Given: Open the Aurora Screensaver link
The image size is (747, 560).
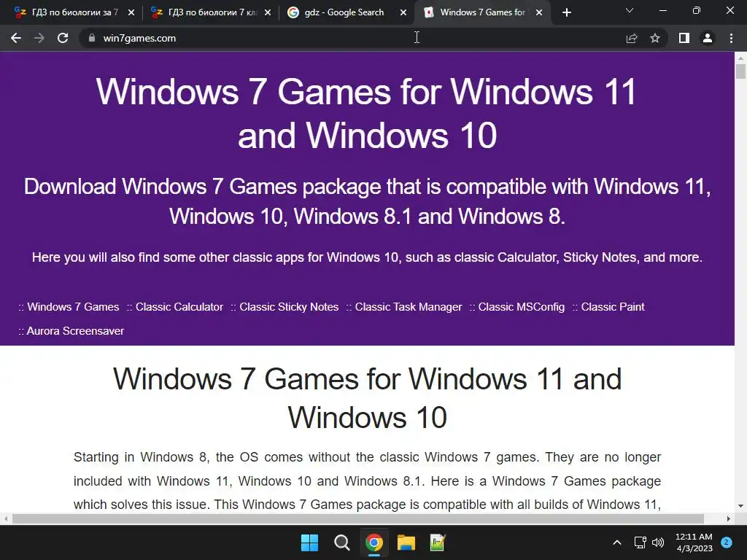Looking at the screenshot, I should (75, 330).
